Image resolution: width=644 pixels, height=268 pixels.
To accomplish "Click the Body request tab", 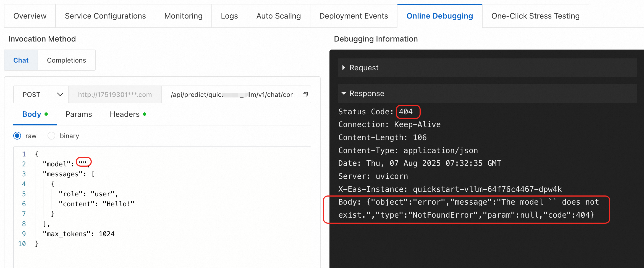I will point(32,114).
